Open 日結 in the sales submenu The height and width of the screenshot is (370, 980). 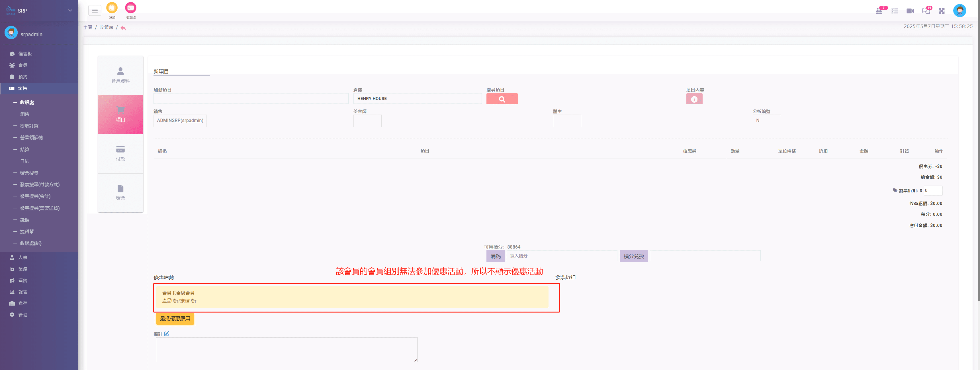pyautogui.click(x=25, y=161)
